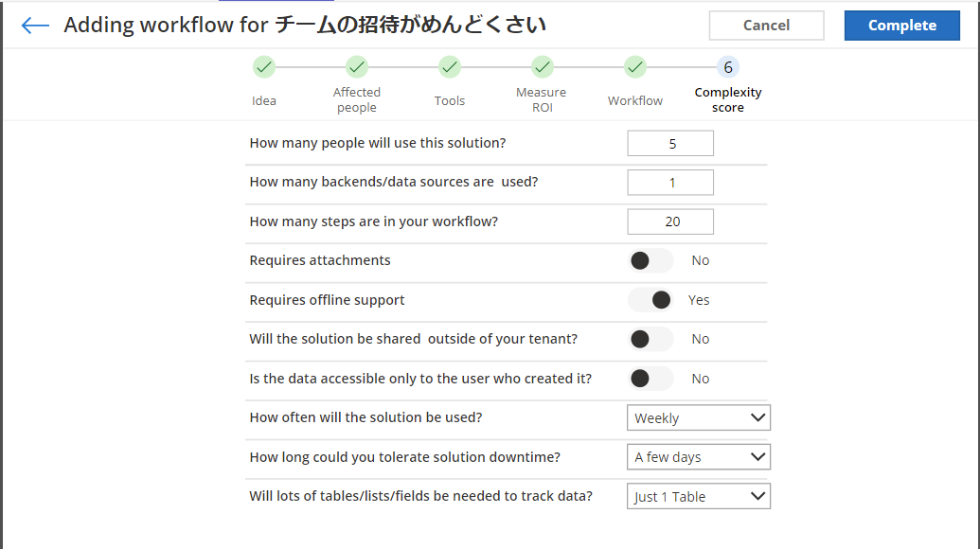Screen dimensions: 980x549
Task: Return to the Workflow step checkmark
Action: [635, 67]
